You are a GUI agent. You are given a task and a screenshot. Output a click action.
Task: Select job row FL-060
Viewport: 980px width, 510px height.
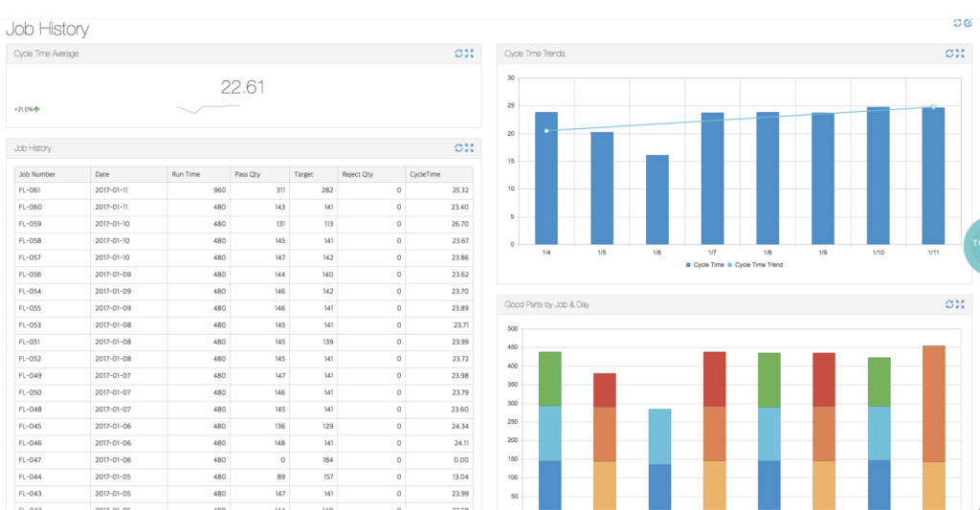[244, 207]
